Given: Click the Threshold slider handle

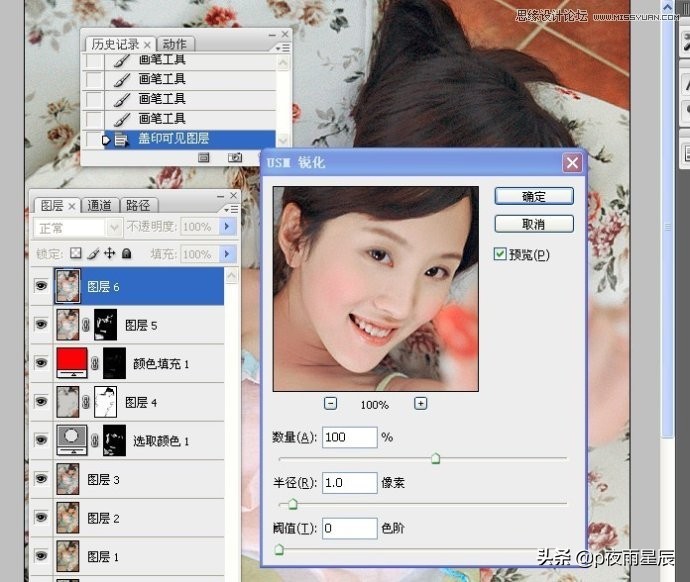Looking at the screenshot, I should coord(279,549).
